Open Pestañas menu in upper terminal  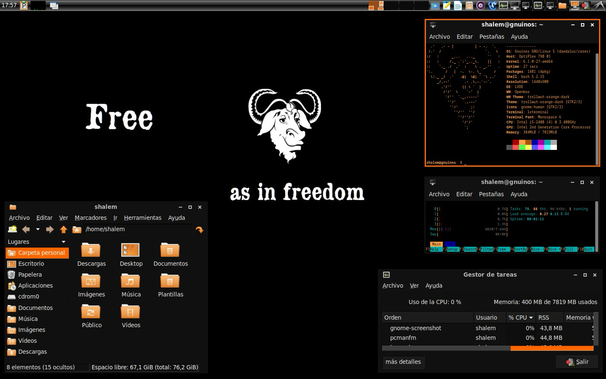pos(492,37)
